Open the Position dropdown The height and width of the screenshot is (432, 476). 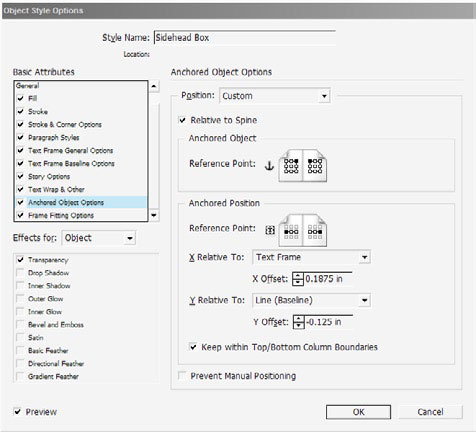[275, 96]
